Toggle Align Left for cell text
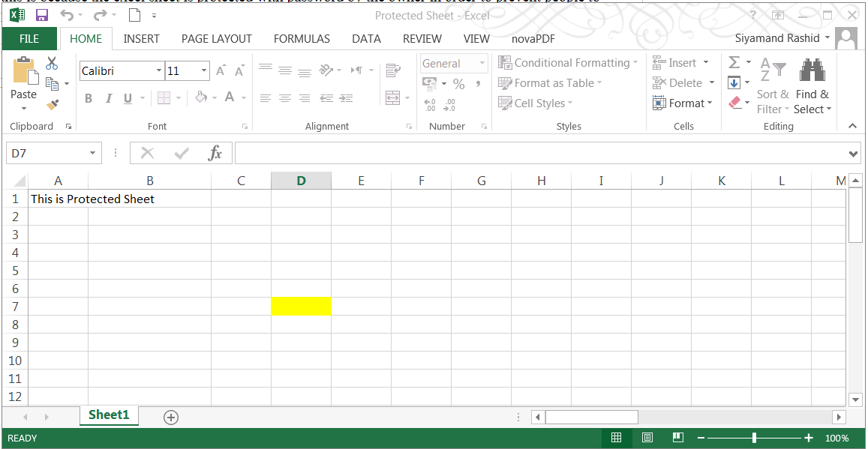Screen dimensions: 868x449 pos(266,98)
